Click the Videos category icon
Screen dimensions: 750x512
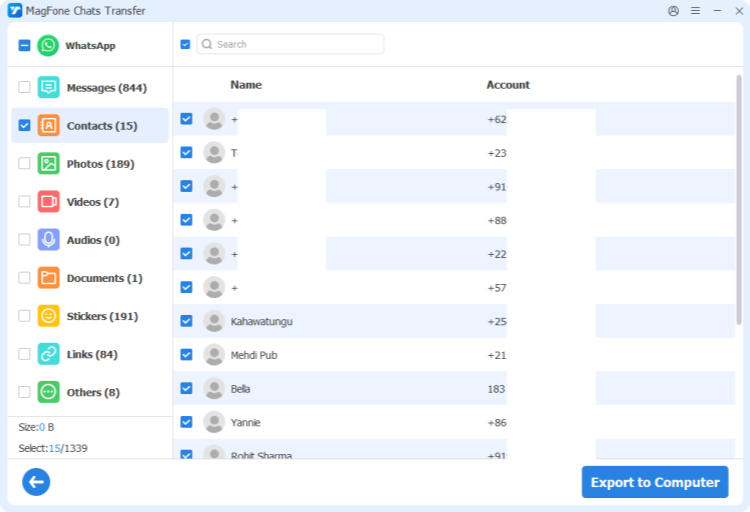[x=48, y=202]
